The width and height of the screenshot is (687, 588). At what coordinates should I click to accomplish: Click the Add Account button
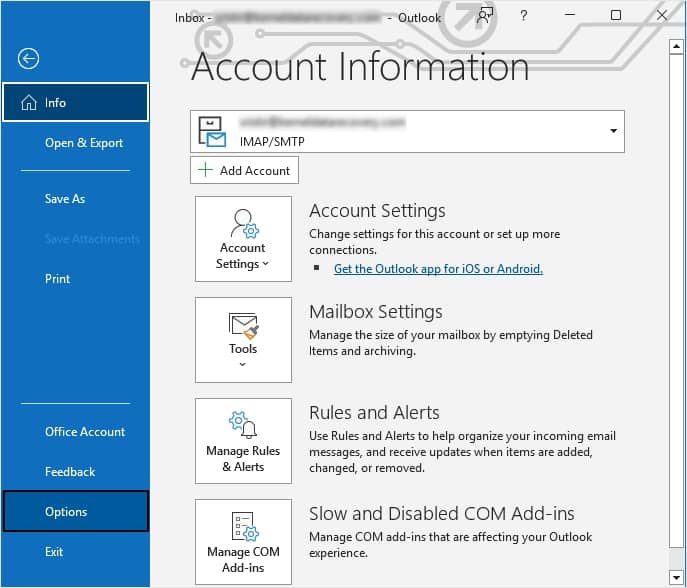(244, 170)
